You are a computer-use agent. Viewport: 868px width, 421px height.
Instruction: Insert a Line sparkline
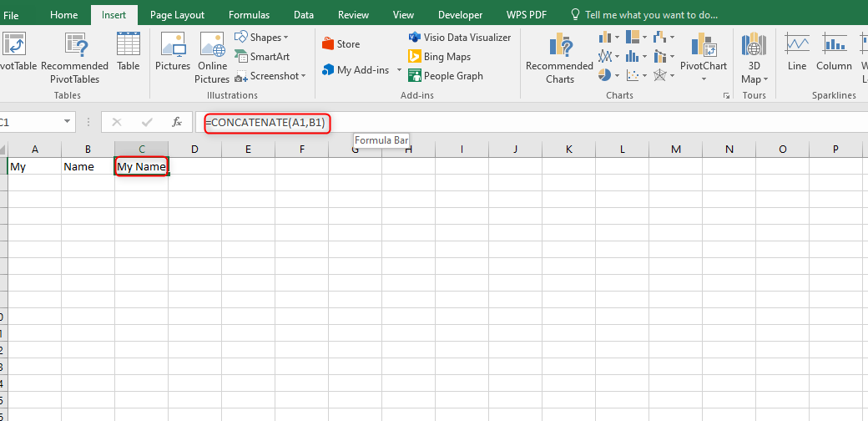click(x=796, y=52)
